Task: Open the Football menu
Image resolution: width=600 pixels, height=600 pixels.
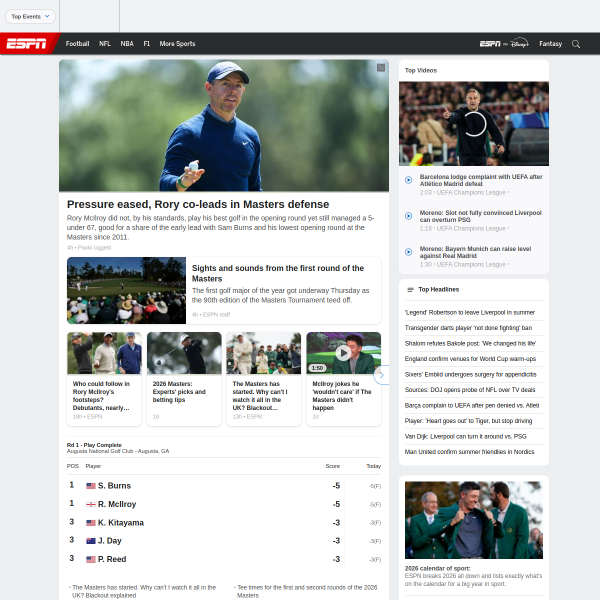Action: (x=77, y=44)
